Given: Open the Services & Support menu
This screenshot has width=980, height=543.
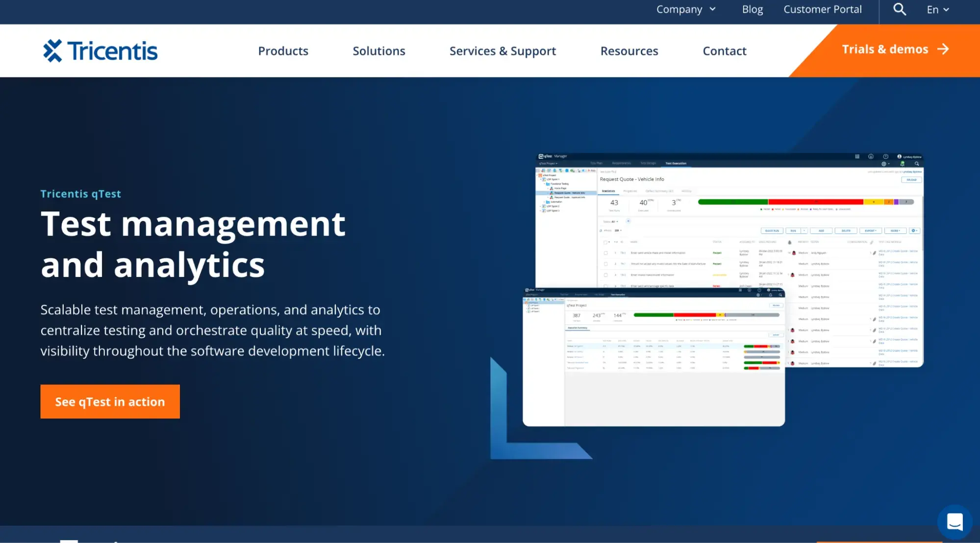Looking at the screenshot, I should [503, 51].
